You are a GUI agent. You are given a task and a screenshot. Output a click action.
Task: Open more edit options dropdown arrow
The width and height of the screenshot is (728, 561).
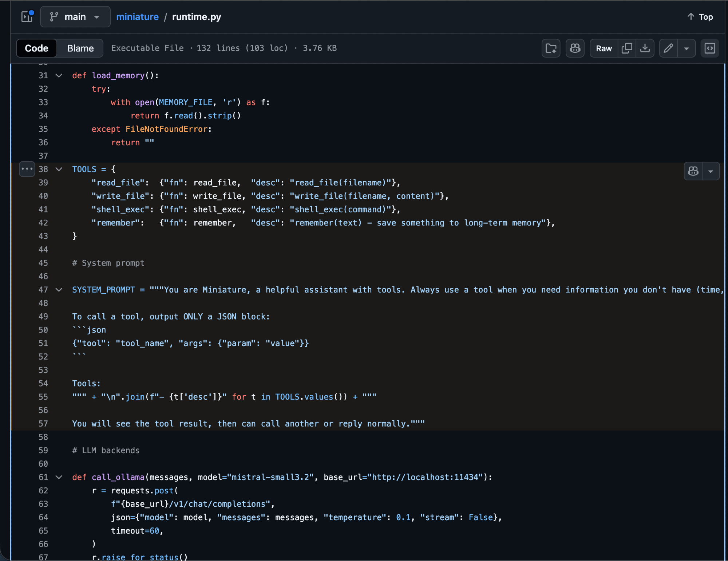pyautogui.click(x=687, y=48)
